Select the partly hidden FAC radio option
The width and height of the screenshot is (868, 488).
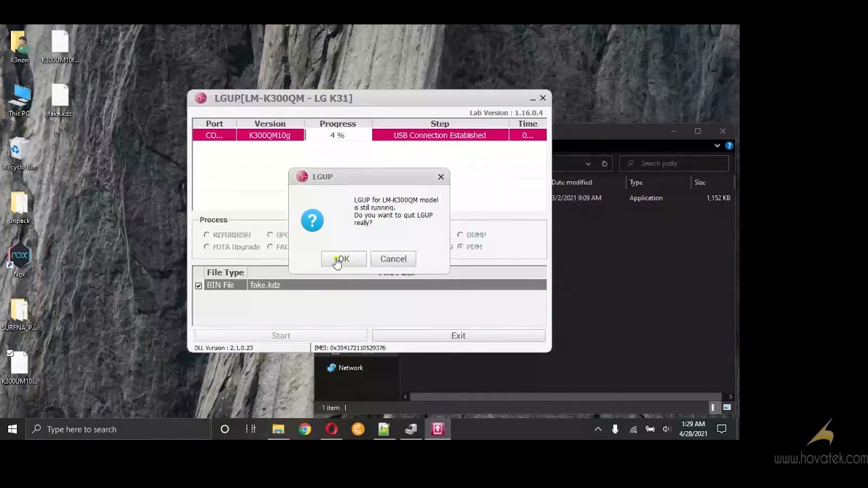coord(270,247)
